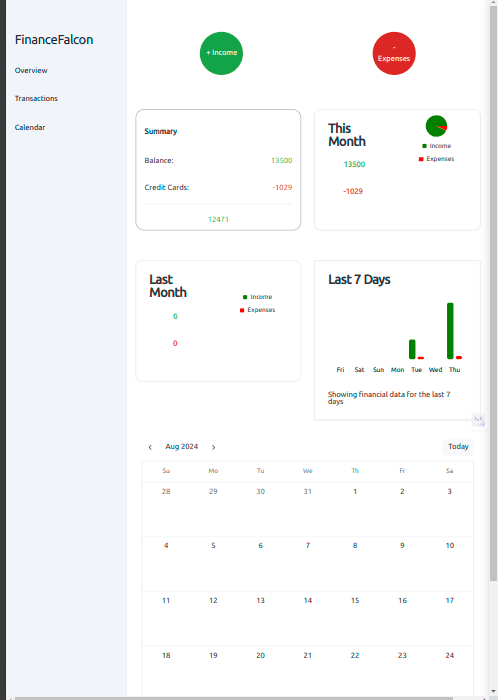The width and height of the screenshot is (498, 700).
Task: Select calendar day 10
Action: (x=450, y=546)
